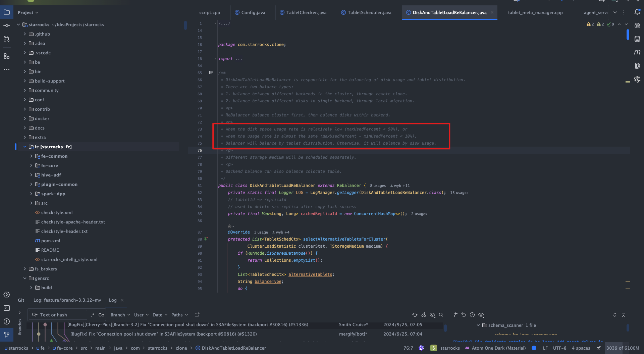The height and width of the screenshot is (354, 644).
Task: Toggle commit details view options eye icon
Action: click(x=481, y=315)
